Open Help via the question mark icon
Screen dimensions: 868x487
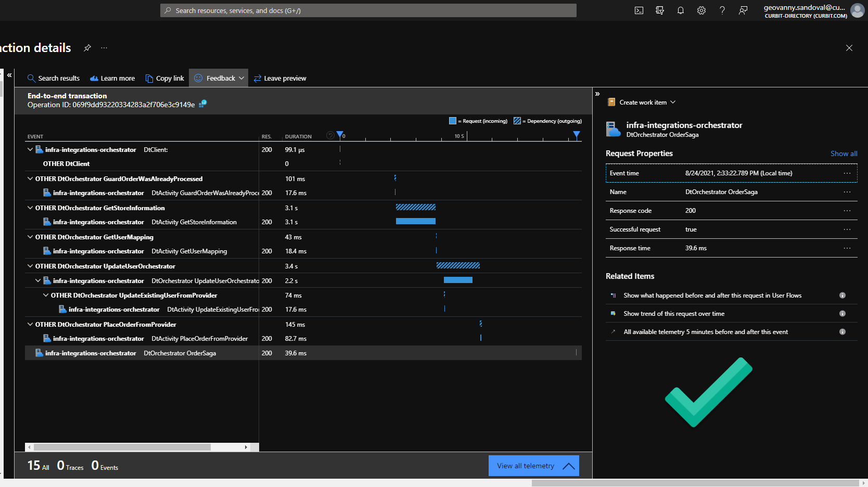722,10
